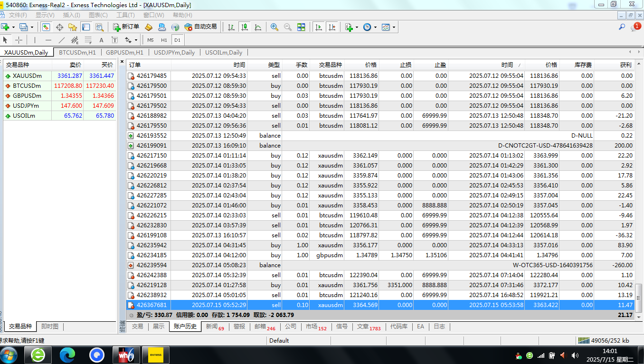This screenshot has height=364, width=644.
Task: Toggle chart auto scroll
Action: point(319,27)
